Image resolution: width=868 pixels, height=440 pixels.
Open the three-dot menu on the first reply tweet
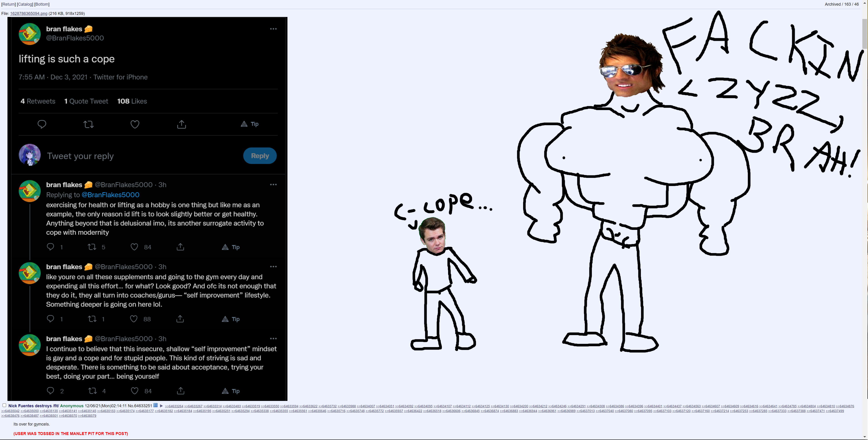(273, 185)
